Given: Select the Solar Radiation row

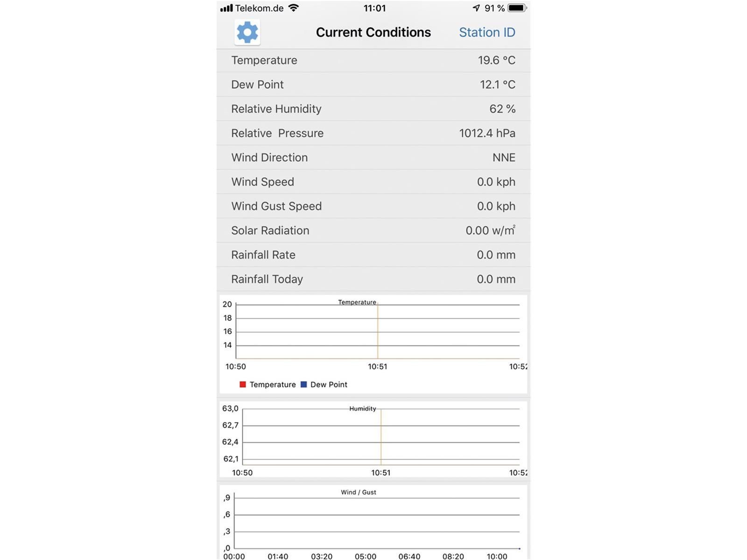Looking at the screenshot, I should pos(373,231).
